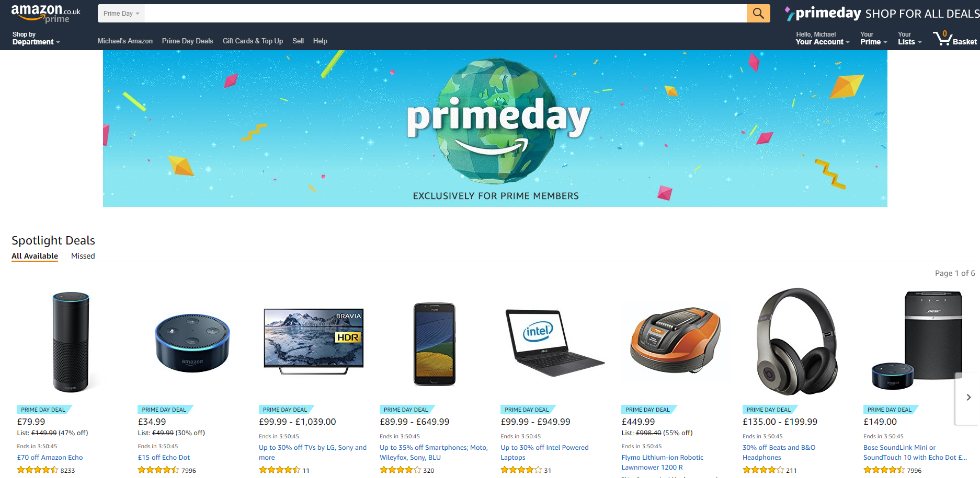980x478 pixels.
Task: Click the Flymo robotic lawnmower image
Action: (x=675, y=340)
